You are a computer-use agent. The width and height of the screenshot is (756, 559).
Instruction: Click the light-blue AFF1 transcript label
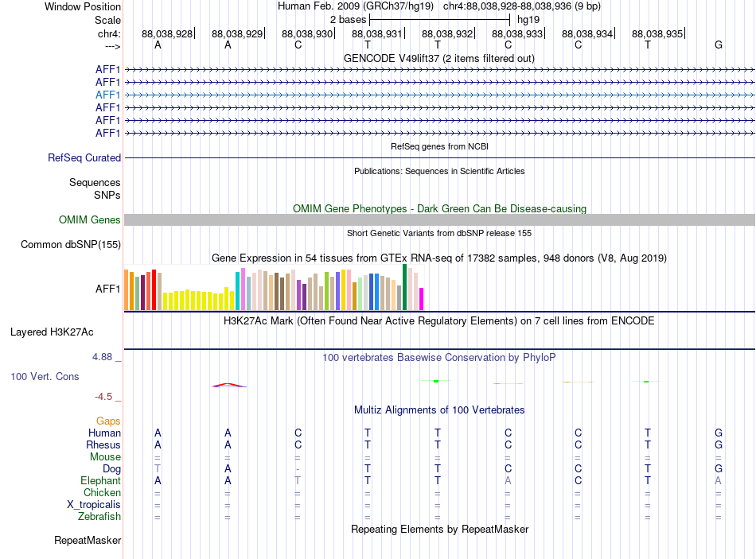[x=107, y=95]
